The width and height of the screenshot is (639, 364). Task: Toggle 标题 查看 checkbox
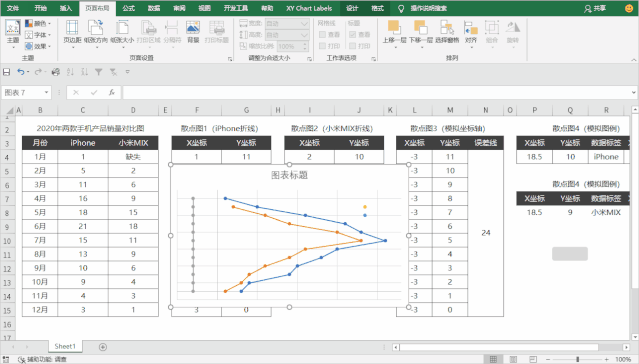click(353, 35)
